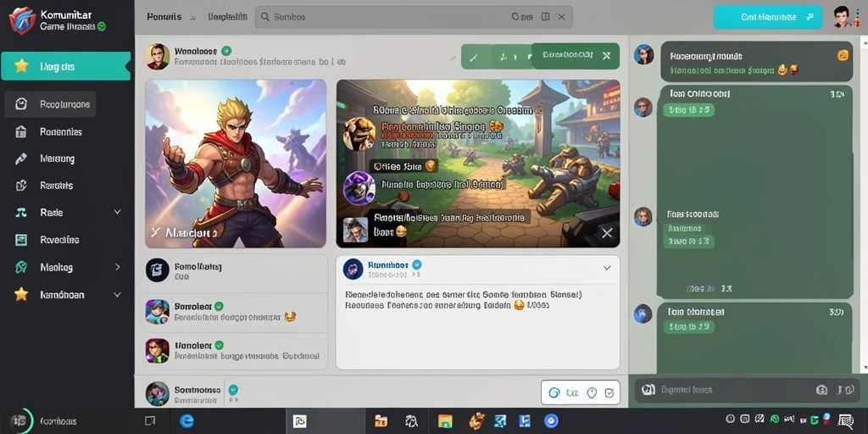Open the list row with dark round icon
Viewport: 868px width, 434px height.
point(236,271)
